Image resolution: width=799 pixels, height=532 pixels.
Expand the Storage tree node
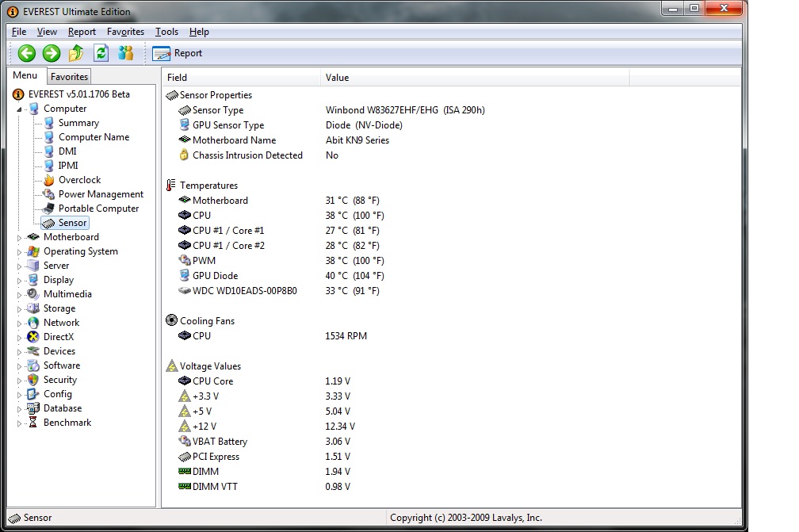tap(19, 308)
